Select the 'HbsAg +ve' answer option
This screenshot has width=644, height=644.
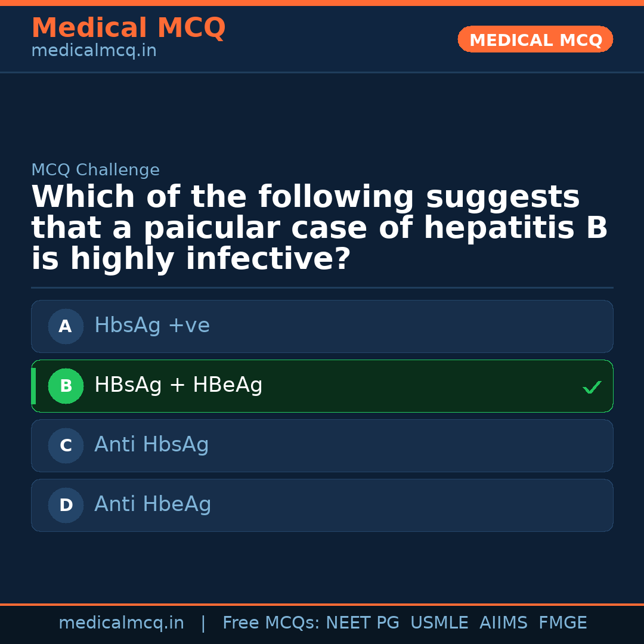[x=322, y=326]
